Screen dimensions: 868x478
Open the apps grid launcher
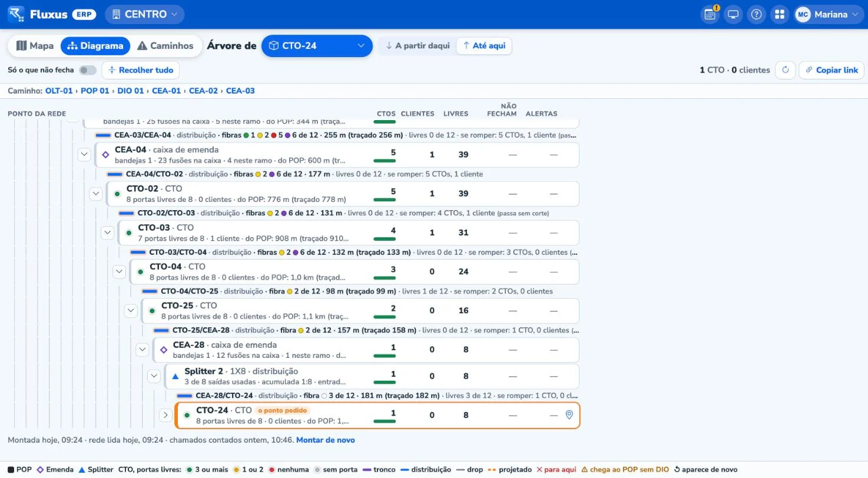780,14
